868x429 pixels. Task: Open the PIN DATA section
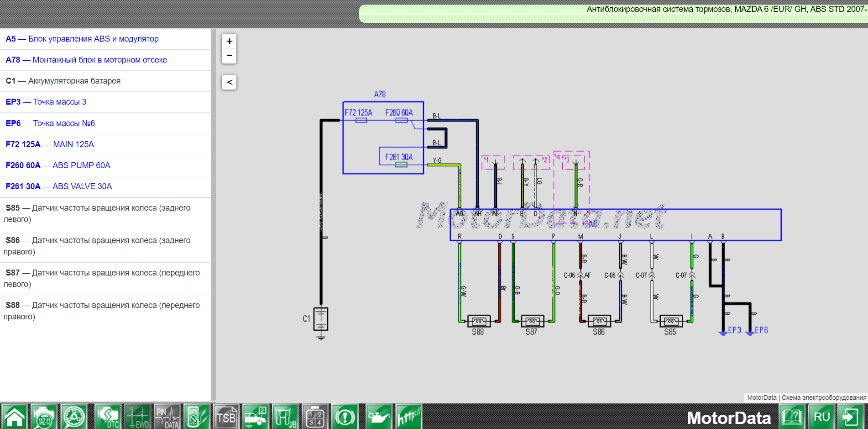pyautogui.click(x=167, y=417)
